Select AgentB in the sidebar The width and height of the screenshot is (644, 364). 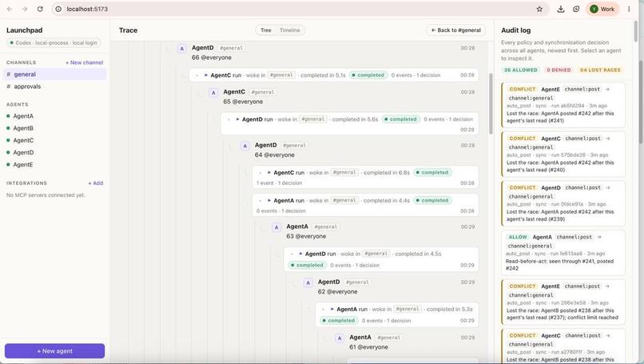(x=23, y=128)
